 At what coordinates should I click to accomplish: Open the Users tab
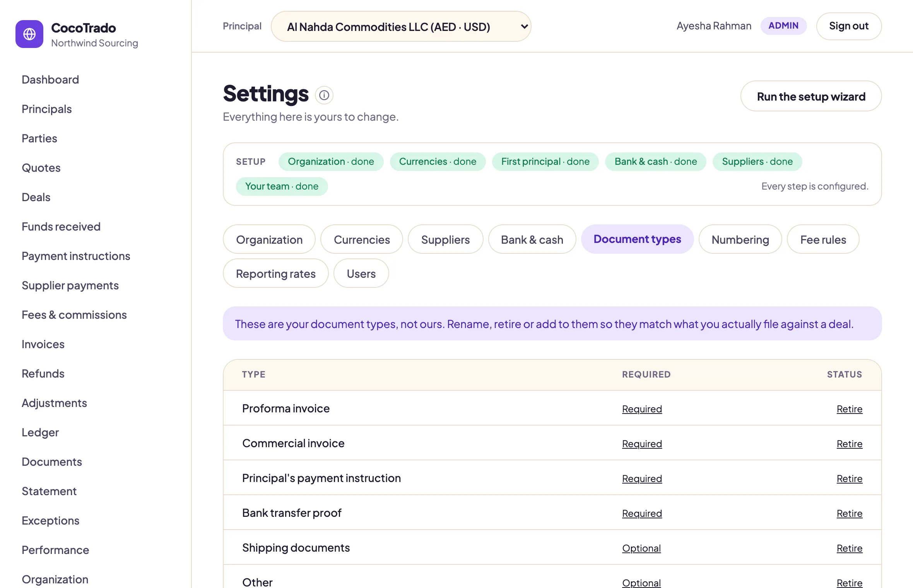click(361, 273)
